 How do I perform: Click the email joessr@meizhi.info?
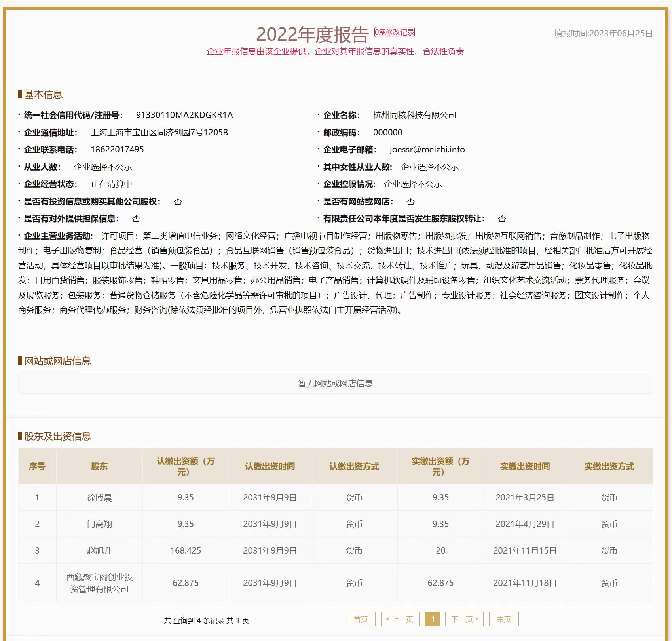click(427, 150)
